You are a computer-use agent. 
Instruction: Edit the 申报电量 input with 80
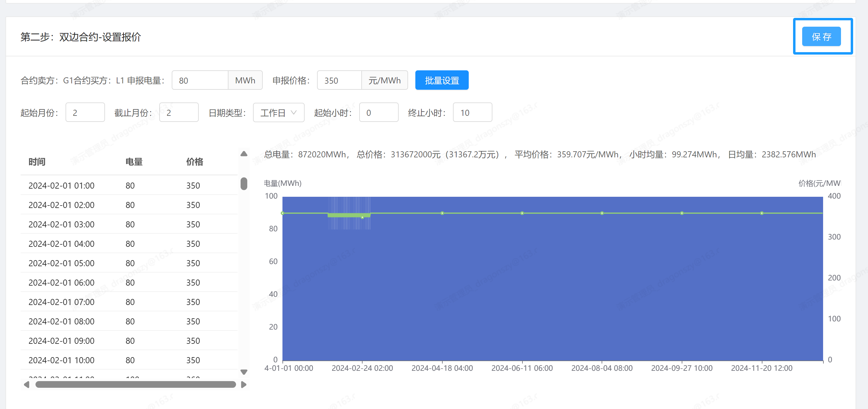200,80
